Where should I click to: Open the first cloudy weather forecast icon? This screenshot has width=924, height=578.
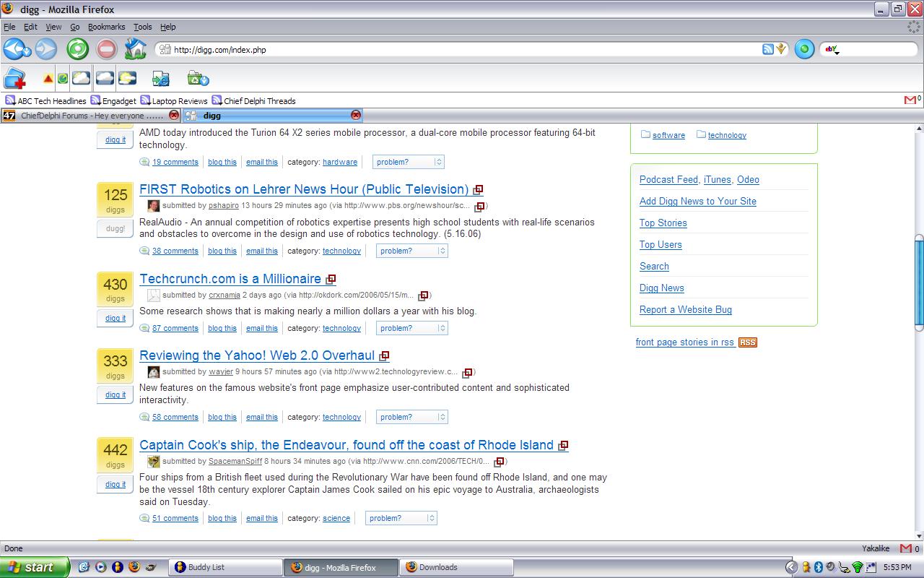click(82, 78)
